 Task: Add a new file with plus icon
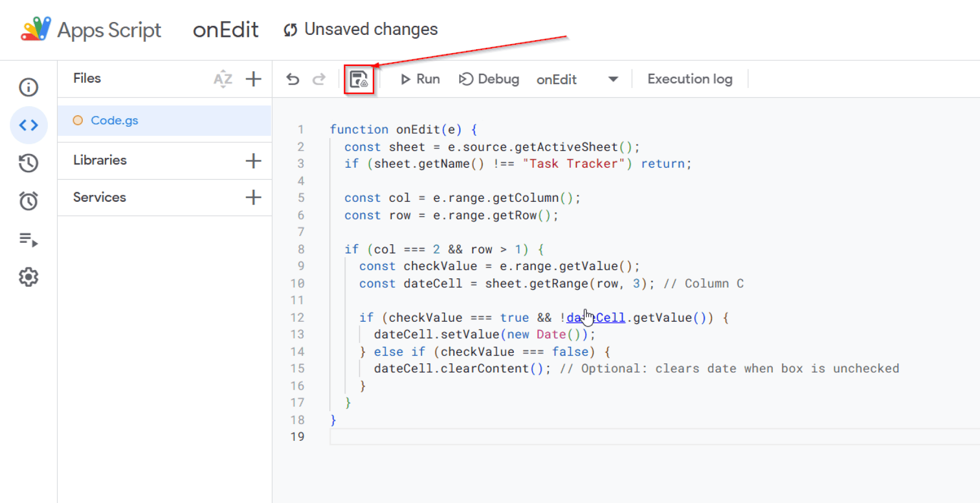pyautogui.click(x=253, y=79)
